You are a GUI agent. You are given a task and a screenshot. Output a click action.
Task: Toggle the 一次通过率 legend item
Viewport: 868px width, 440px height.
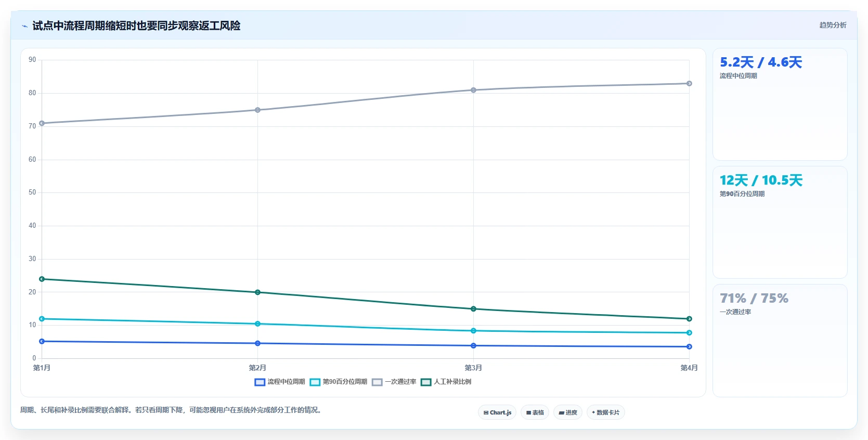(x=394, y=382)
